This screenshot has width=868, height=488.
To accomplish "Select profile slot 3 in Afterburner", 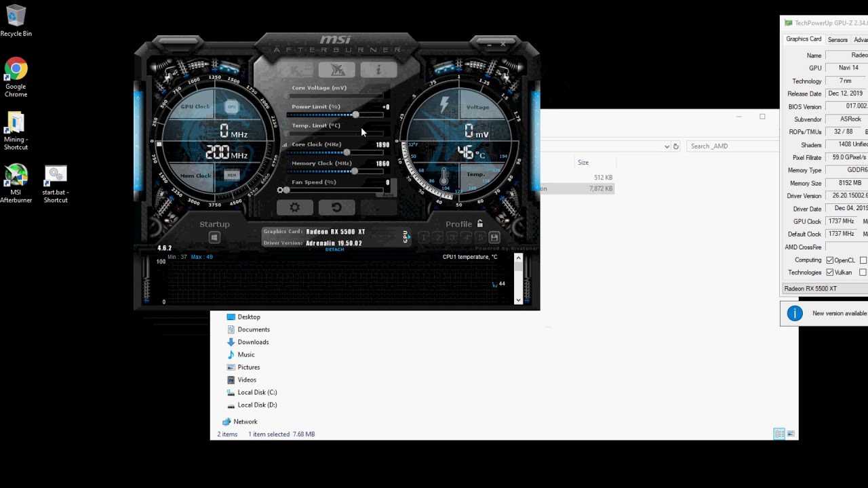I will pos(452,237).
